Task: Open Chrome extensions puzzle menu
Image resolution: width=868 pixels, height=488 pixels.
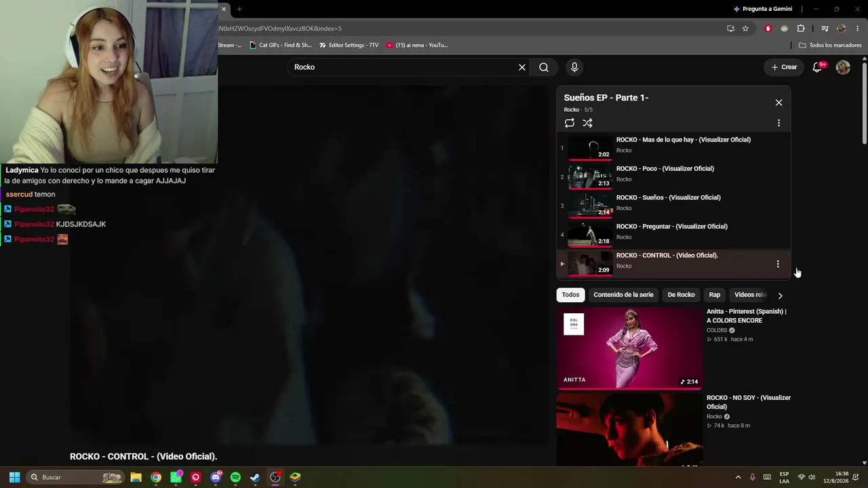Action: pos(801,28)
